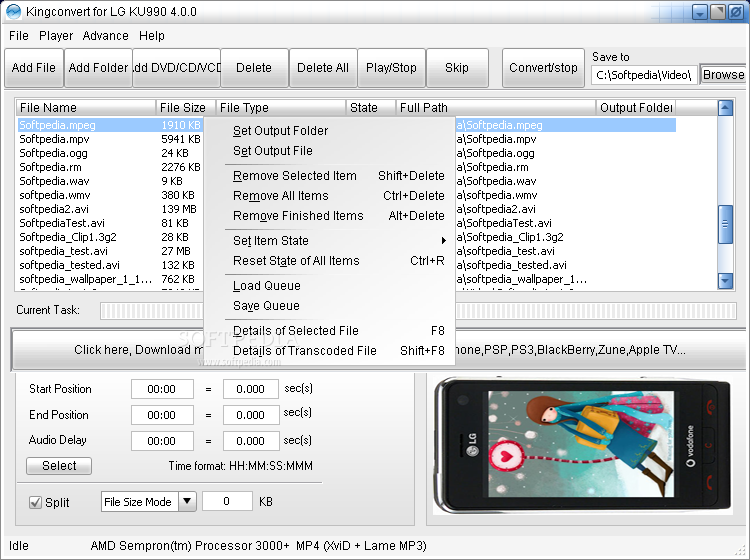Open Details of Selected File
This screenshot has width=750, height=560.
pos(329,330)
